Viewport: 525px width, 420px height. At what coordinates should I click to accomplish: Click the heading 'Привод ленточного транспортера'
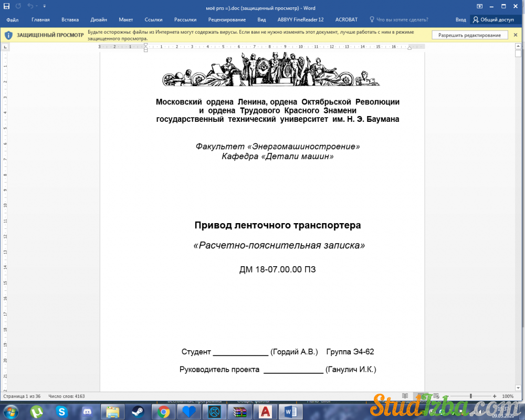tap(278, 225)
